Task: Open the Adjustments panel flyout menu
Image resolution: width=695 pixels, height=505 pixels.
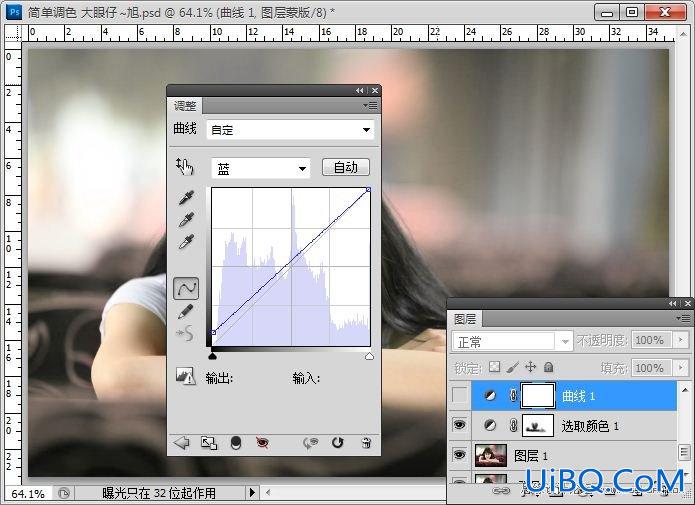Action: pos(371,106)
